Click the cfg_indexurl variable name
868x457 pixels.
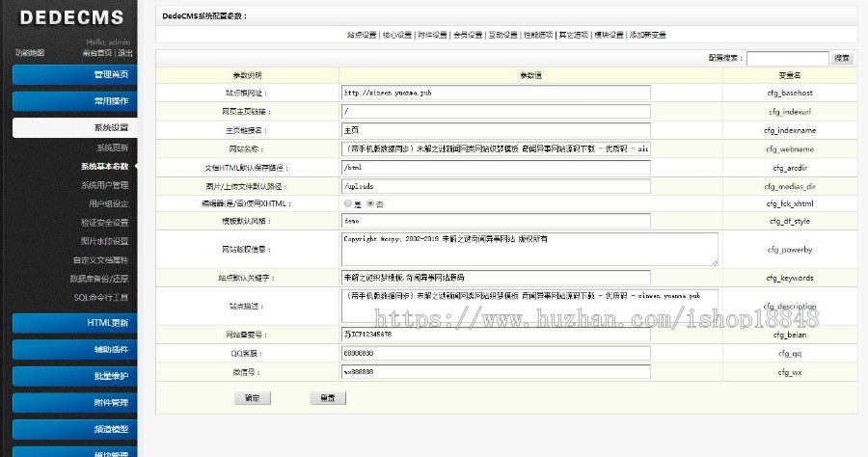[x=790, y=112]
